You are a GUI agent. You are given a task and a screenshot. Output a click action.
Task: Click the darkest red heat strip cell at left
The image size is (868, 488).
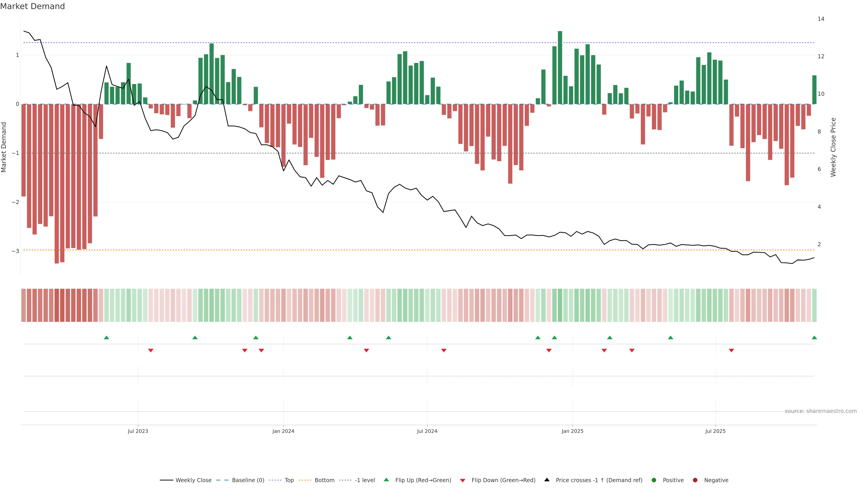[57, 305]
